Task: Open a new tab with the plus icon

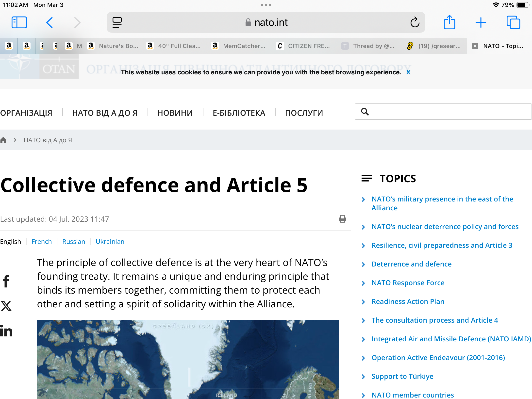Action: pyautogui.click(x=481, y=22)
